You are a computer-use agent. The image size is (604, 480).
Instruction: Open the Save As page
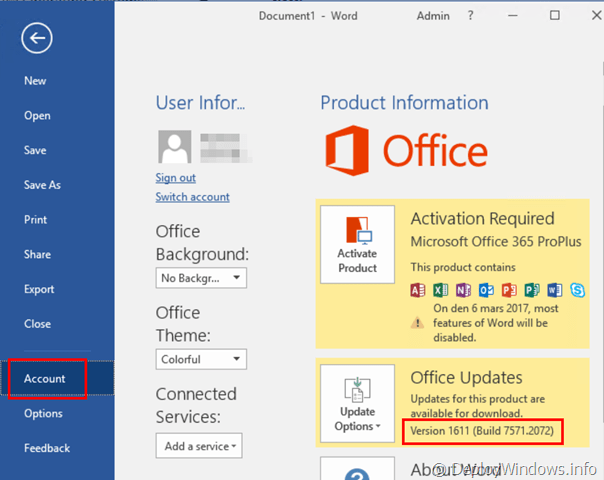42,185
